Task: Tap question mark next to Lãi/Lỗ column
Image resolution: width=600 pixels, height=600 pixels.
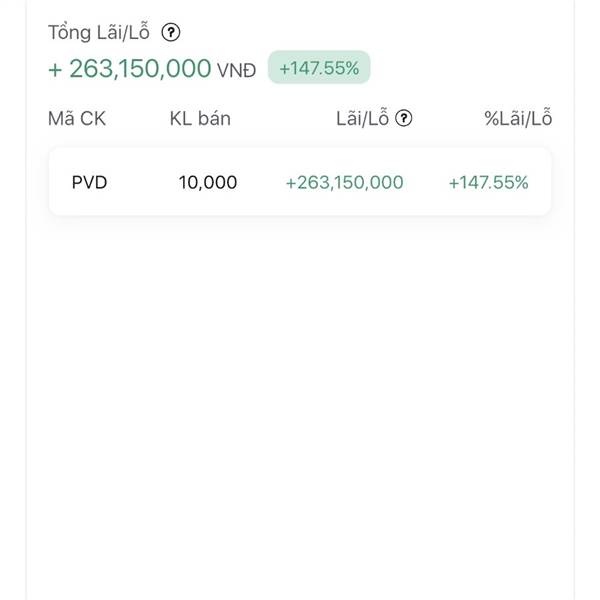Action: pos(404,119)
